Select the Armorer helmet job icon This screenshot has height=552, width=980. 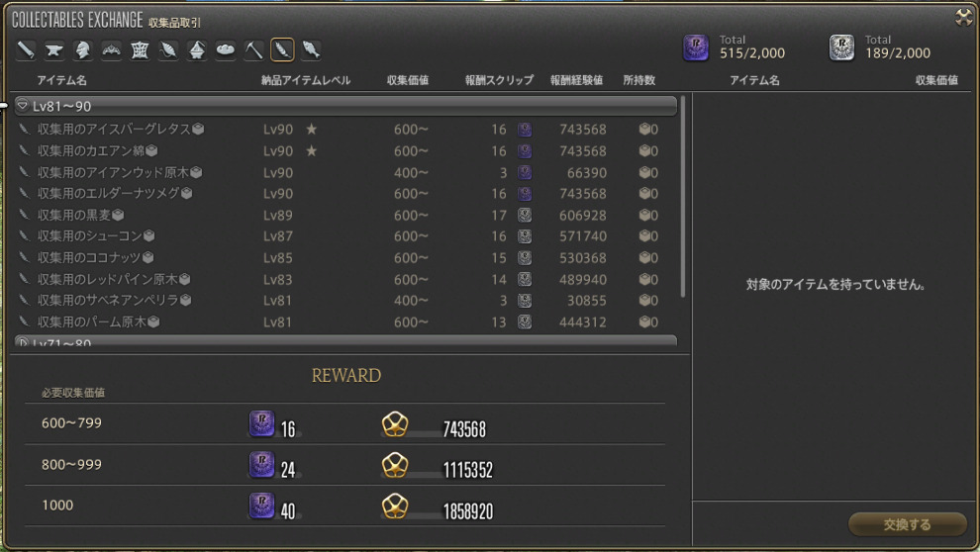point(82,49)
